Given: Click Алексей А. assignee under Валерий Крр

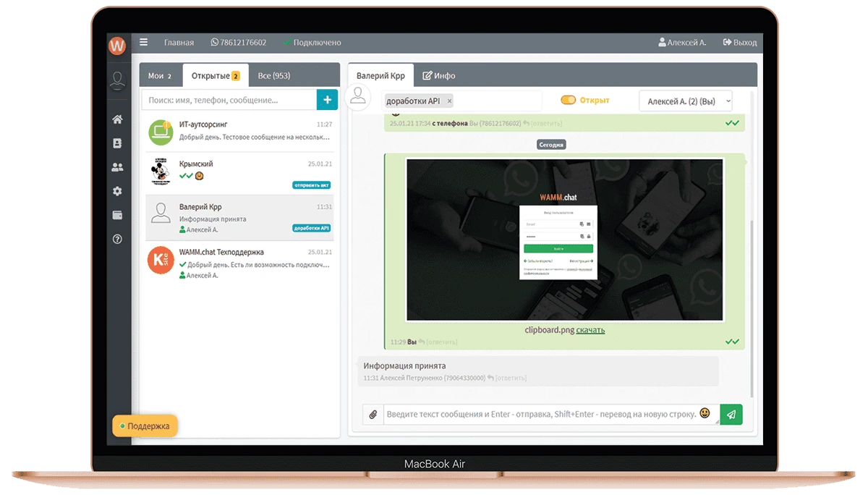Looking at the screenshot, I should [x=199, y=229].
